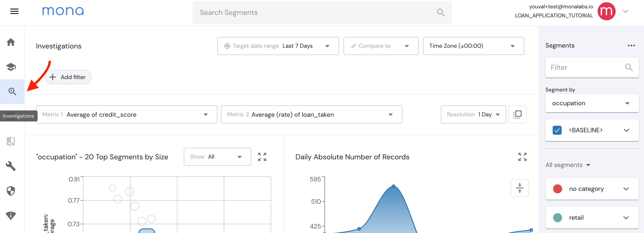
Task: Expand the occupation segments chart to fullscreen
Action: tap(262, 157)
